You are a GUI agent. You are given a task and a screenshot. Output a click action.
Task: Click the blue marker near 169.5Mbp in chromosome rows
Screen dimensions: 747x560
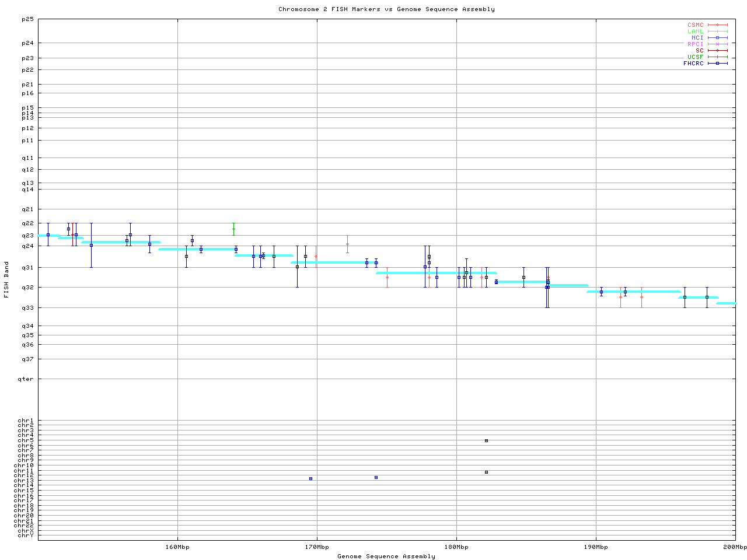tap(310, 478)
